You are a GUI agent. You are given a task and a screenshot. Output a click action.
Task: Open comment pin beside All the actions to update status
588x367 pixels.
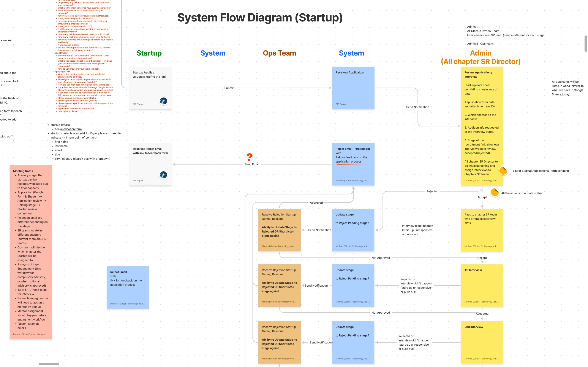tap(495, 193)
